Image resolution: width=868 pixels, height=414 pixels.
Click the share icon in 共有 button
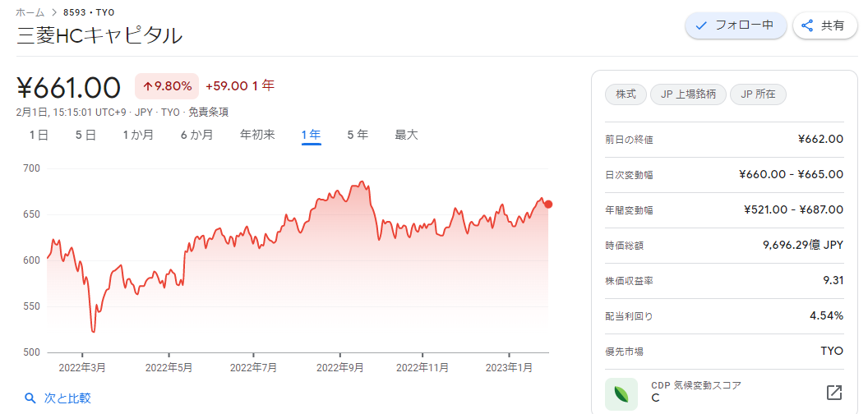coord(807,25)
